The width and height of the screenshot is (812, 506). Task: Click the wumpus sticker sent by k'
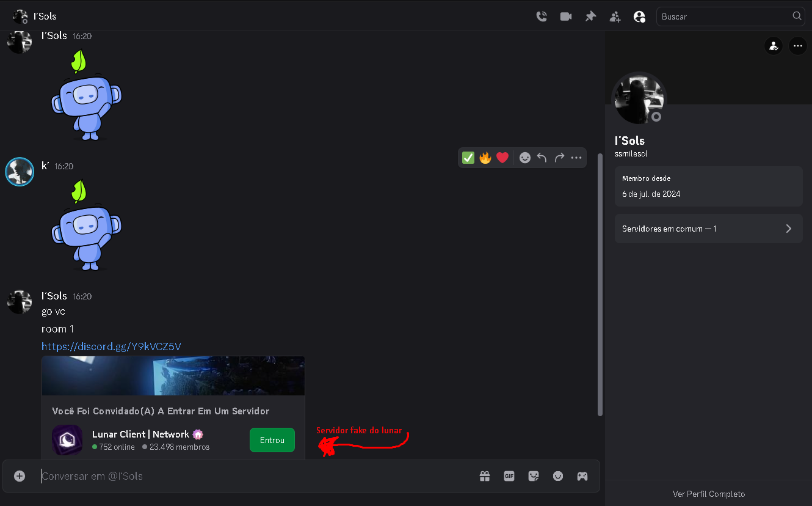point(86,226)
